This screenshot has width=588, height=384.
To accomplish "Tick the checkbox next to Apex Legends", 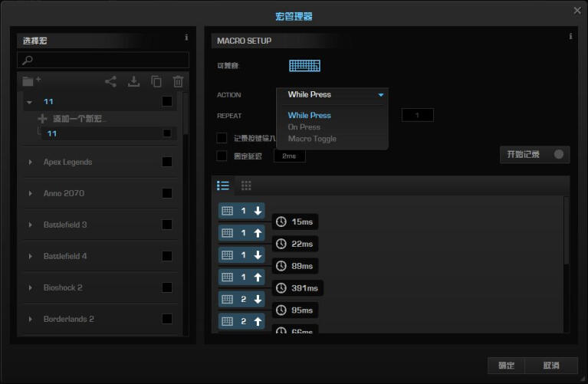I will point(167,162).
